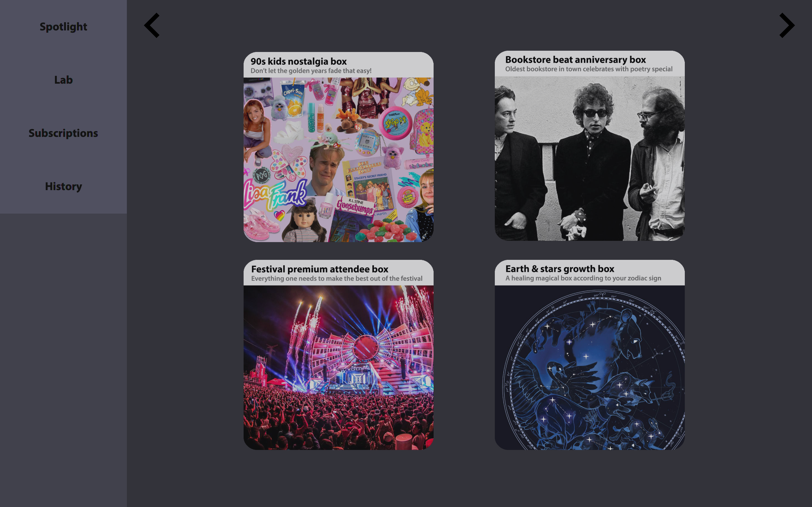The image size is (812, 507).
Task: Open the zodiac constellation chart image
Action: (x=590, y=368)
